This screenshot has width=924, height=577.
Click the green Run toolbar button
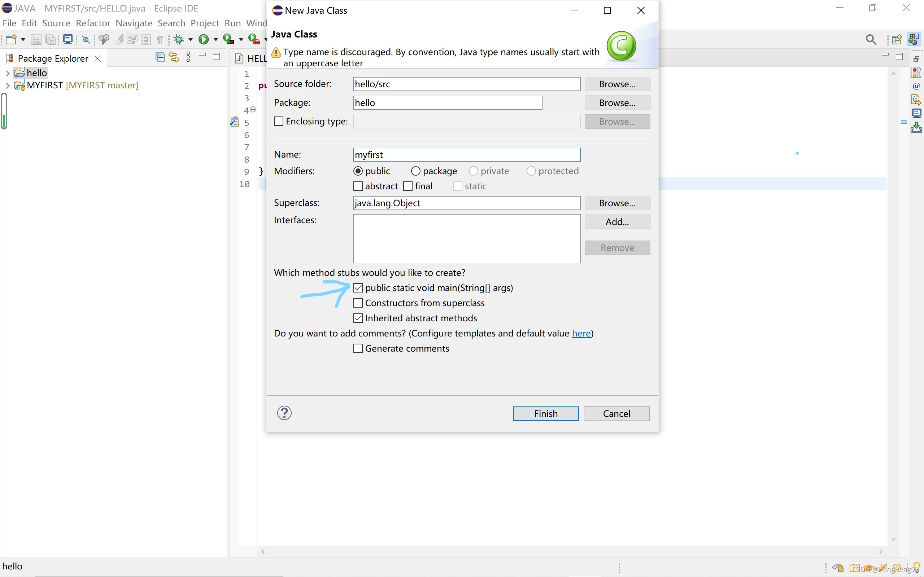point(204,39)
